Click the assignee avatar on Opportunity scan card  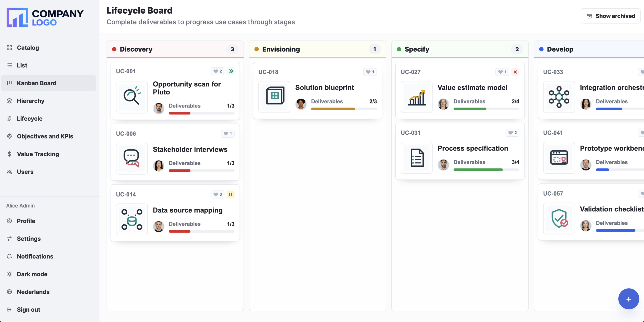(x=159, y=108)
